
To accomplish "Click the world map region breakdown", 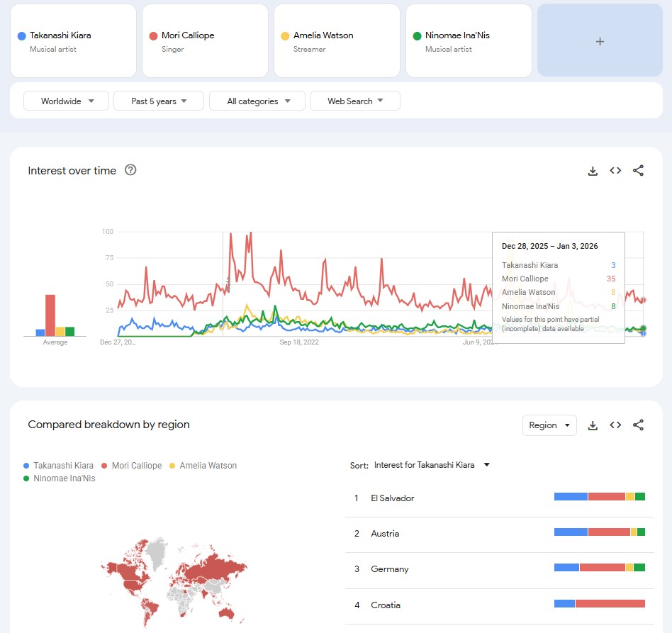I will tap(174, 582).
